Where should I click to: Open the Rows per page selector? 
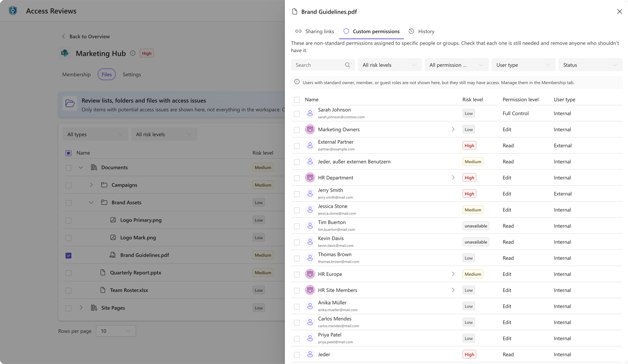click(116, 331)
